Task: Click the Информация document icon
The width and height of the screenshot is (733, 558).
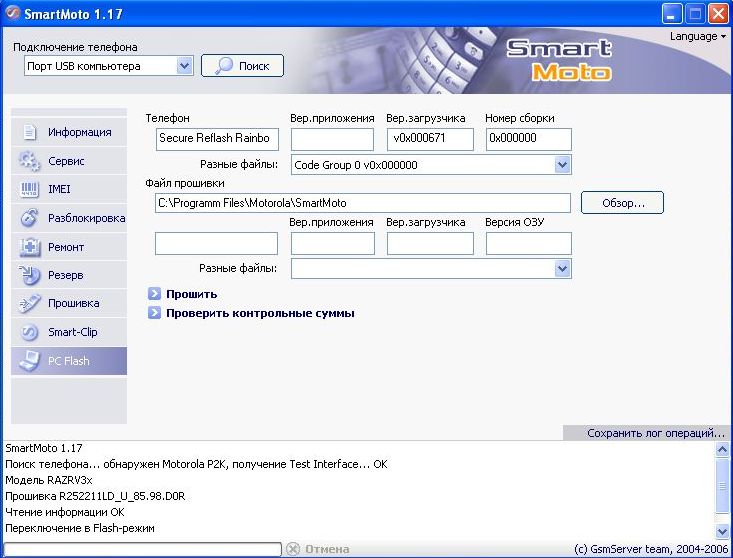Action: [x=29, y=132]
